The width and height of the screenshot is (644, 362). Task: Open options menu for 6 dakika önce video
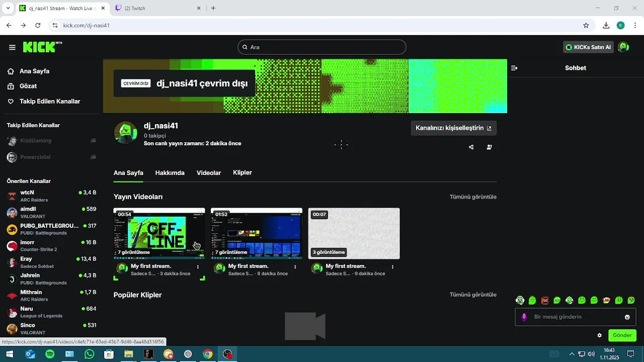[295, 267]
